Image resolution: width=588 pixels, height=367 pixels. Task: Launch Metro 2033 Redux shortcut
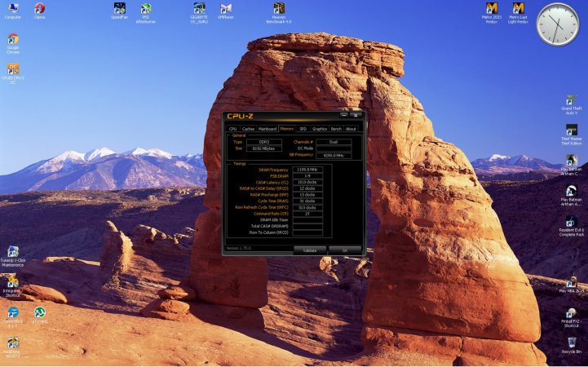pos(492,13)
